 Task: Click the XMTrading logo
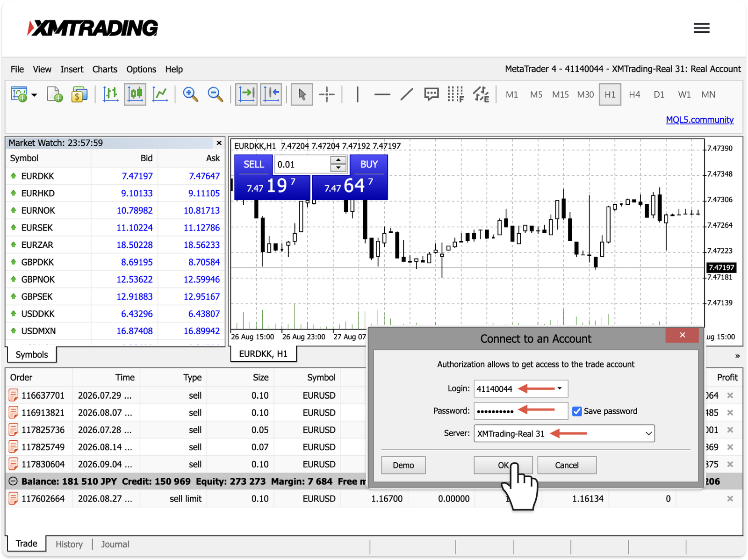93,28
